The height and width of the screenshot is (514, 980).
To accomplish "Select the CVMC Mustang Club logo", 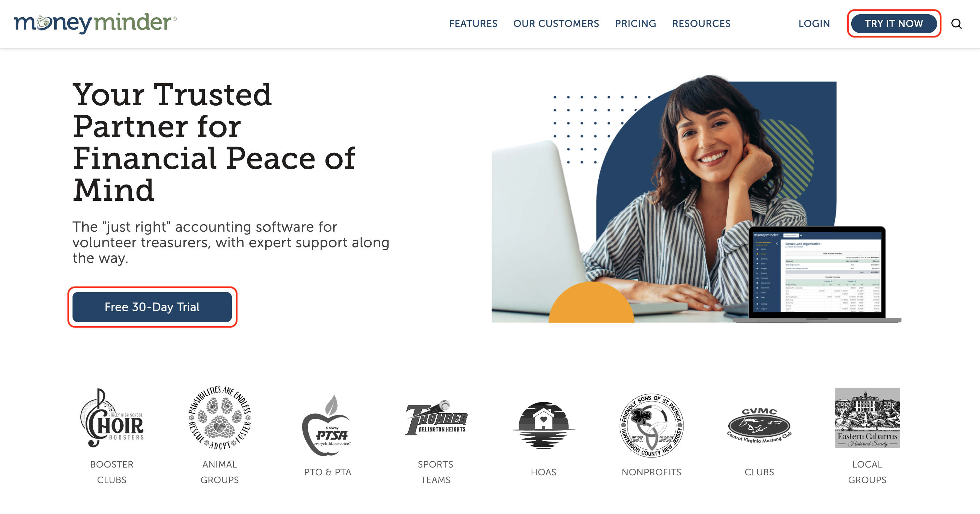I will coord(759,425).
